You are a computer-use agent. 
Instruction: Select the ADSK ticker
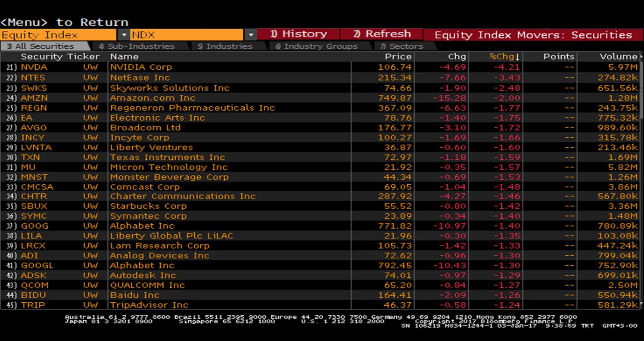(34, 275)
